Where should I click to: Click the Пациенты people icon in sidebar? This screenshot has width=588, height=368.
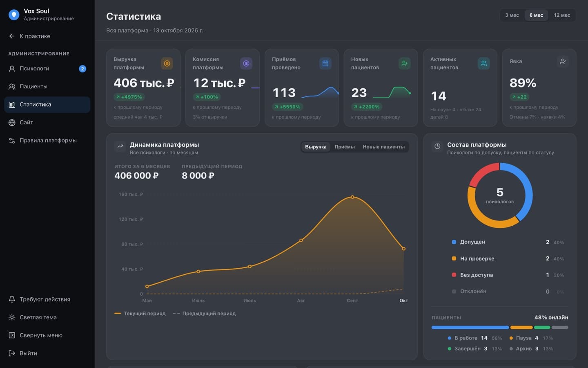(12, 87)
